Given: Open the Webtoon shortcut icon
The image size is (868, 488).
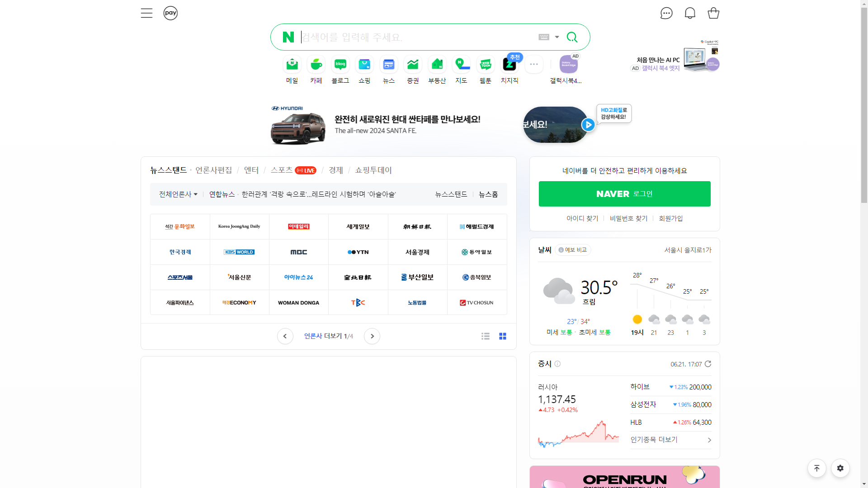Looking at the screenshot, I should [x=485, y=65].
